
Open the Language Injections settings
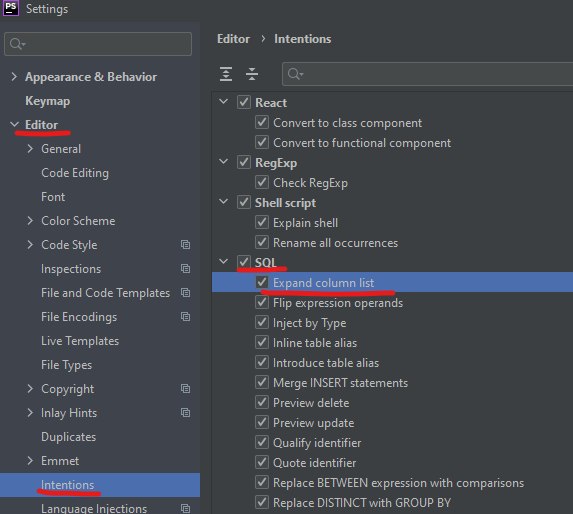click(x=94, y=508)
